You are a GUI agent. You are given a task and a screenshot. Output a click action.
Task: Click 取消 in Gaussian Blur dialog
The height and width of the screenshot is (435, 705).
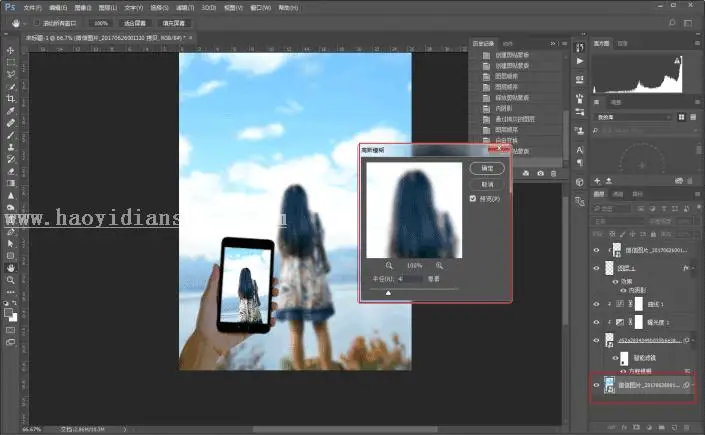pyautogui.click(x=487, y=184)
